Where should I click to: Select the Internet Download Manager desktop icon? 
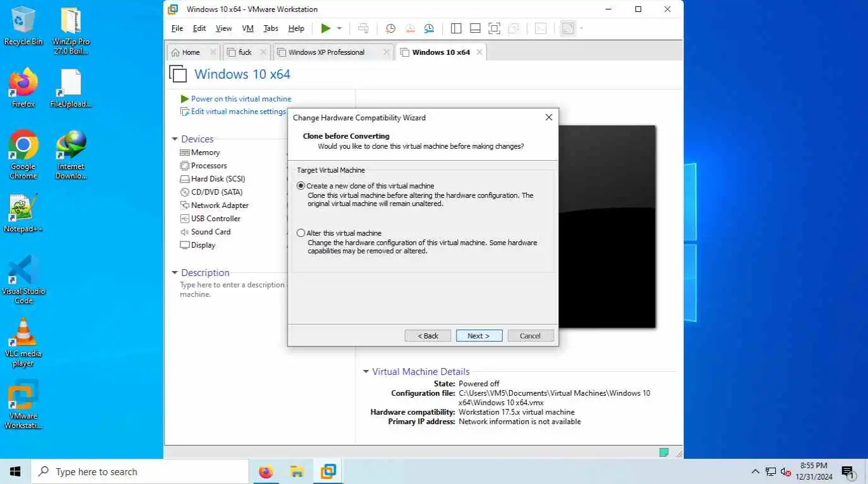(x=71, y=155)
